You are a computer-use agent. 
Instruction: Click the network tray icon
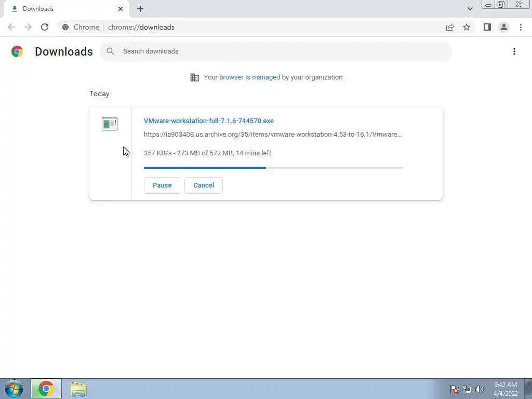[x=467, y=389]
